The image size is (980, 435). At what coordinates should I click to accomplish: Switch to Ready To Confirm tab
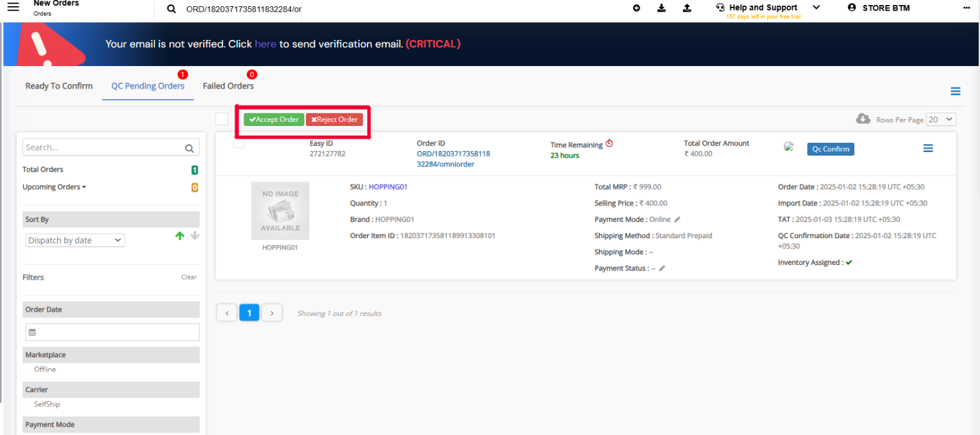(59, 86)
